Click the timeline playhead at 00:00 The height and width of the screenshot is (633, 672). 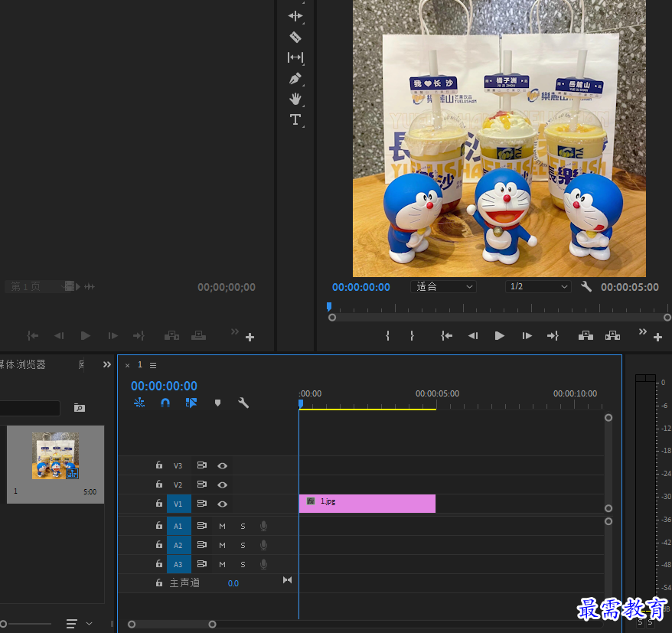click(301, 404)
